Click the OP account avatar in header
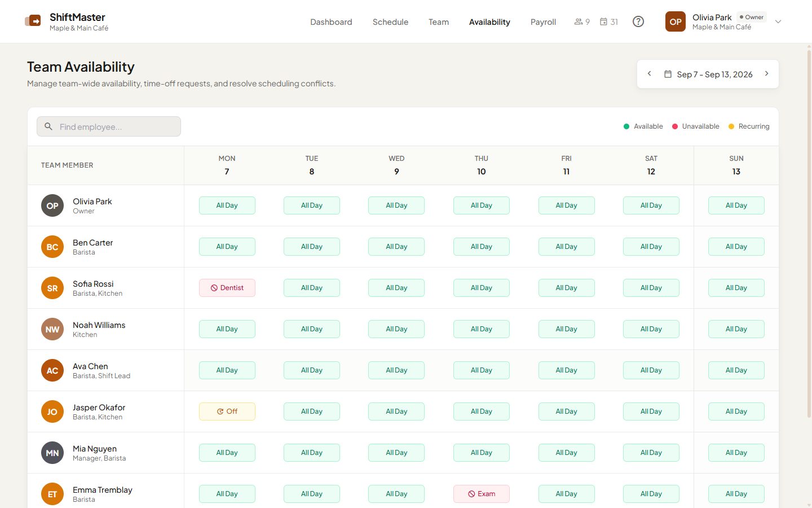Screen dimensions: 812x508 pyautogui.click(x=676, y=21)
